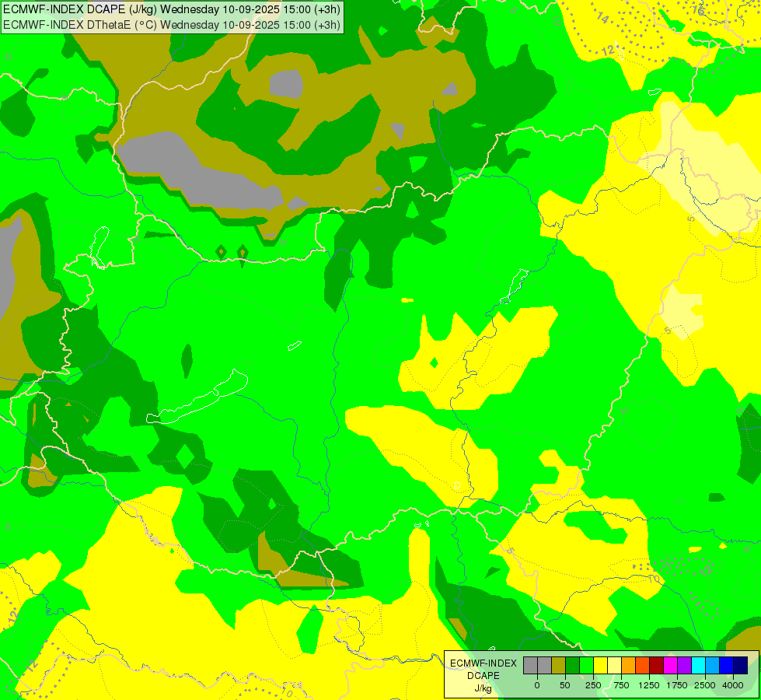Click the olive swatch in the DCAPE legend
Image resolution: width=761 pixels, height=700 pixels.
[x=559, y=666]
